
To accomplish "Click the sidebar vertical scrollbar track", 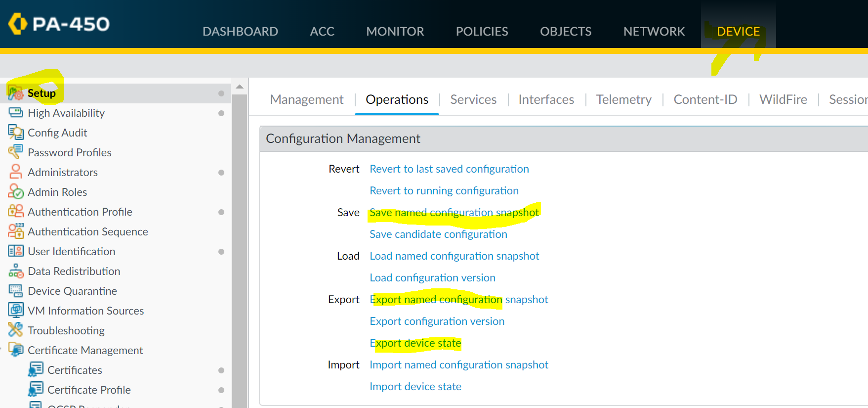I will (240, 251).
